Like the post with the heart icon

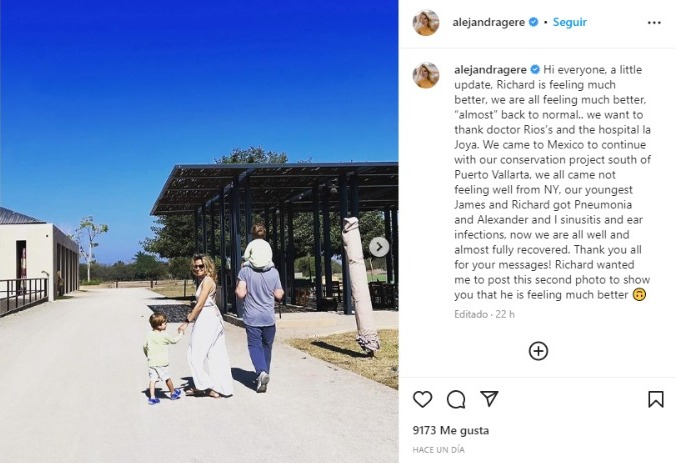(x=422, y=399)
